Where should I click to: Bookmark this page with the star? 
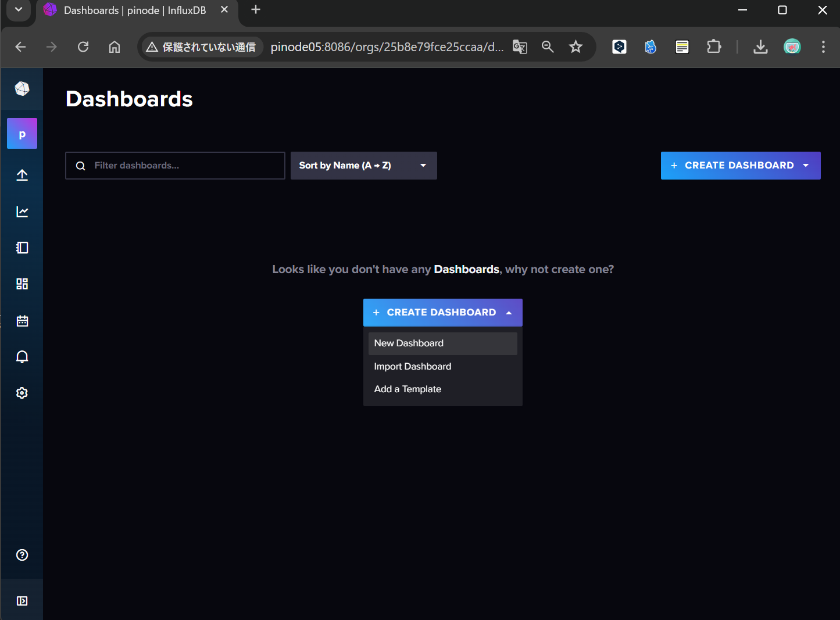(576, 47)
